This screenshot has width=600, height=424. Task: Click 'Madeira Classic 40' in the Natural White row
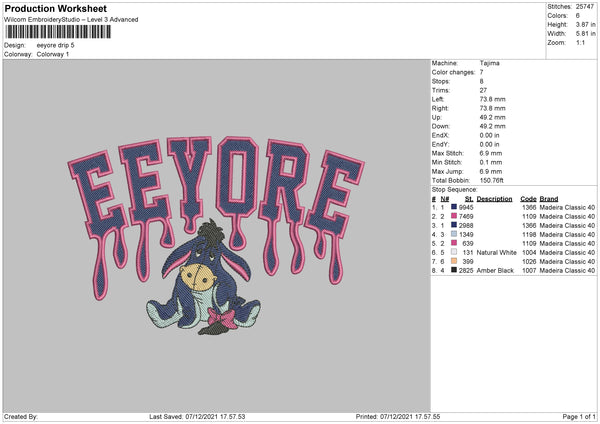(x=567, y=253)
